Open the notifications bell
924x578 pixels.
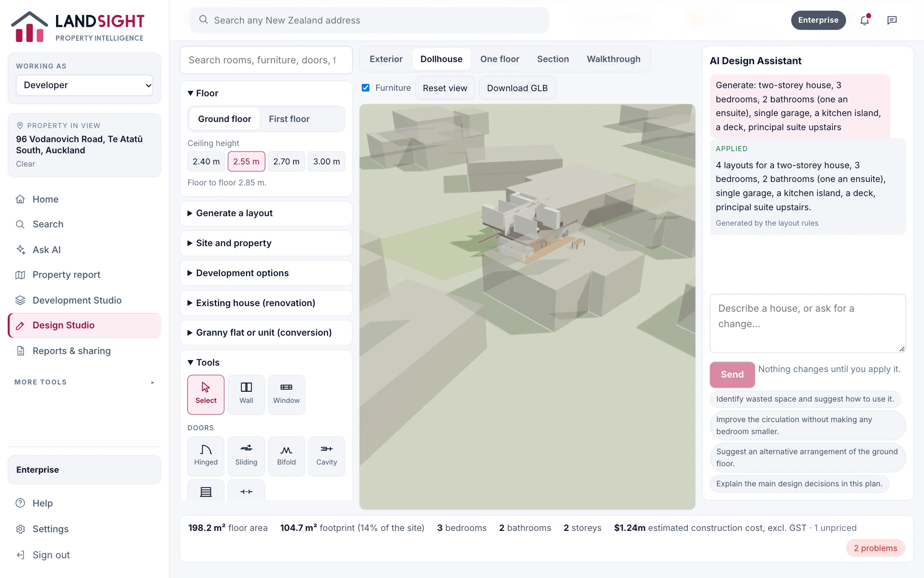click(865, 20)
